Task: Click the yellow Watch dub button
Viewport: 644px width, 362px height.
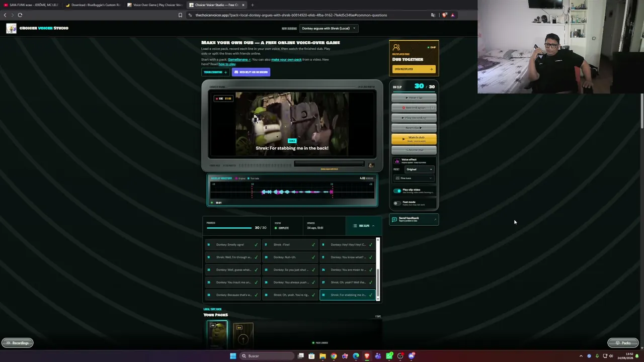Action: [x=414, y=139]
